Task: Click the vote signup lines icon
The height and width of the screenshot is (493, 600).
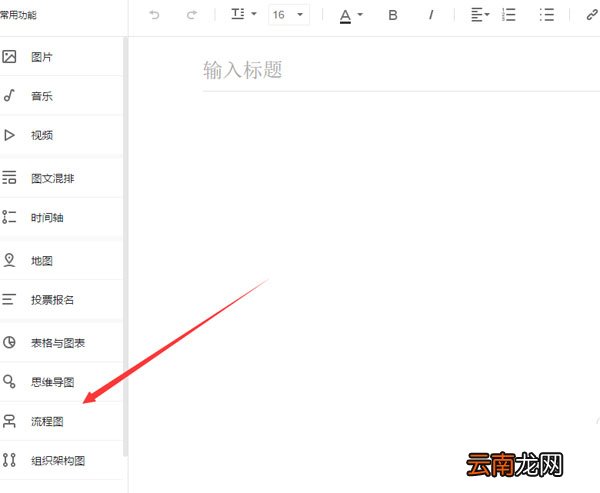Action: click(9, 299)
